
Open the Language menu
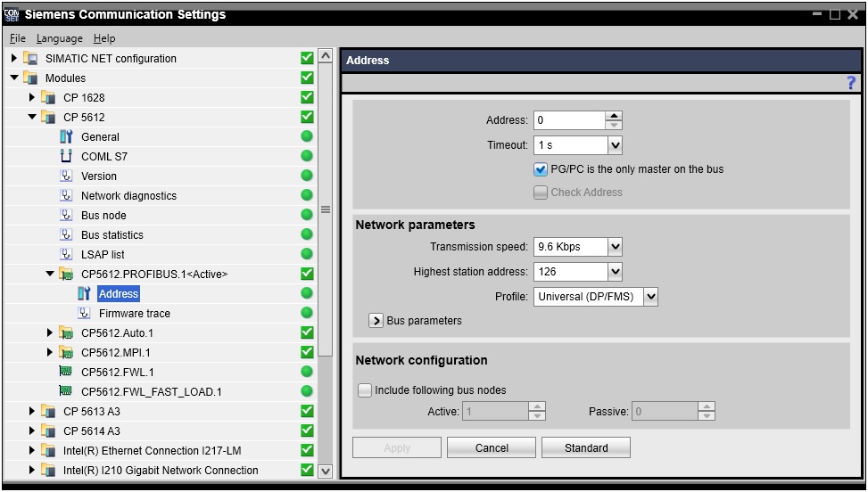click(x=59, y=38)
